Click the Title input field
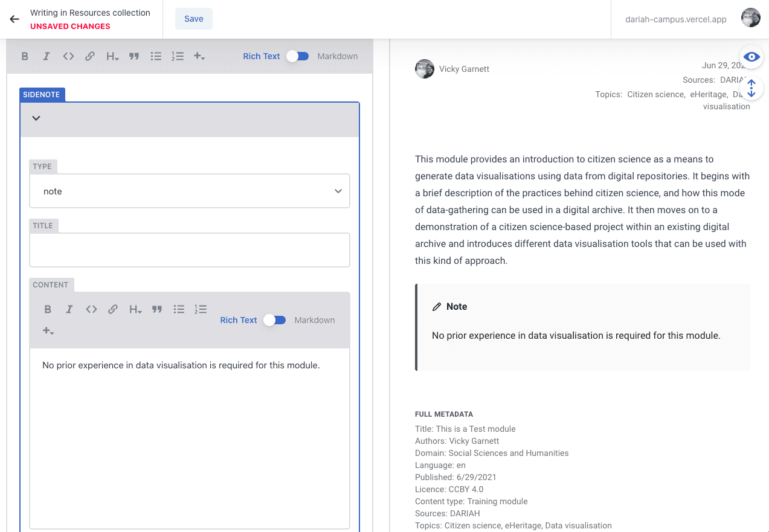Image resolution: width=769 pixels, height=532 pixels. [190, 250]
